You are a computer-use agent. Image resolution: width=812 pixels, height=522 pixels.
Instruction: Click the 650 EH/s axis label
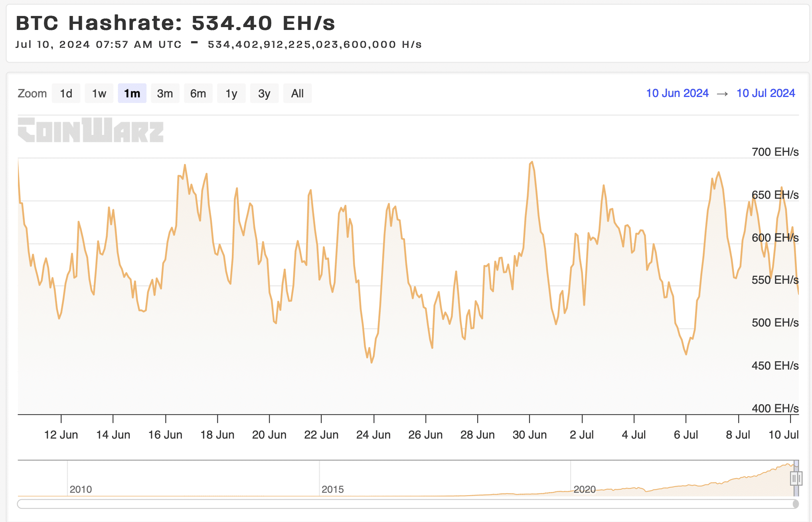pos(775,195)
